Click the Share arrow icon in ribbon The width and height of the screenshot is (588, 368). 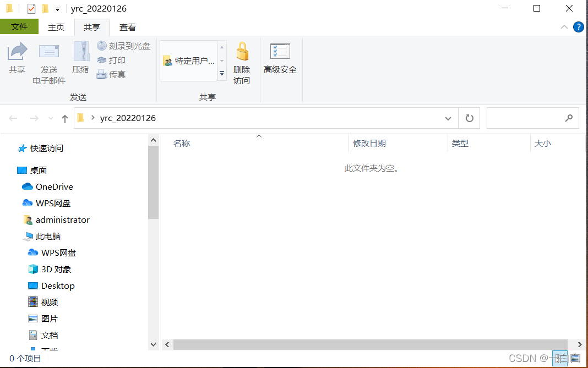click(x=17, y=51)
